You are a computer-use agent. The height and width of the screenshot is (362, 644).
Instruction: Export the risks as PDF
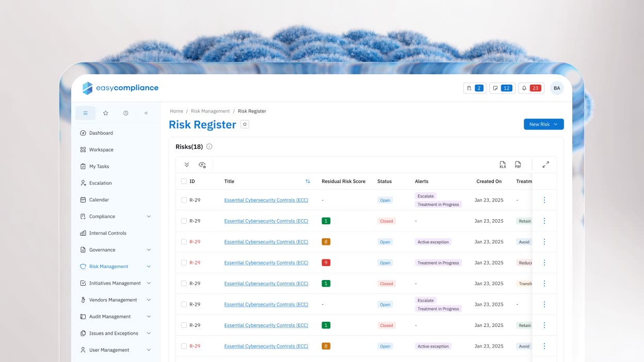[518, 164]
